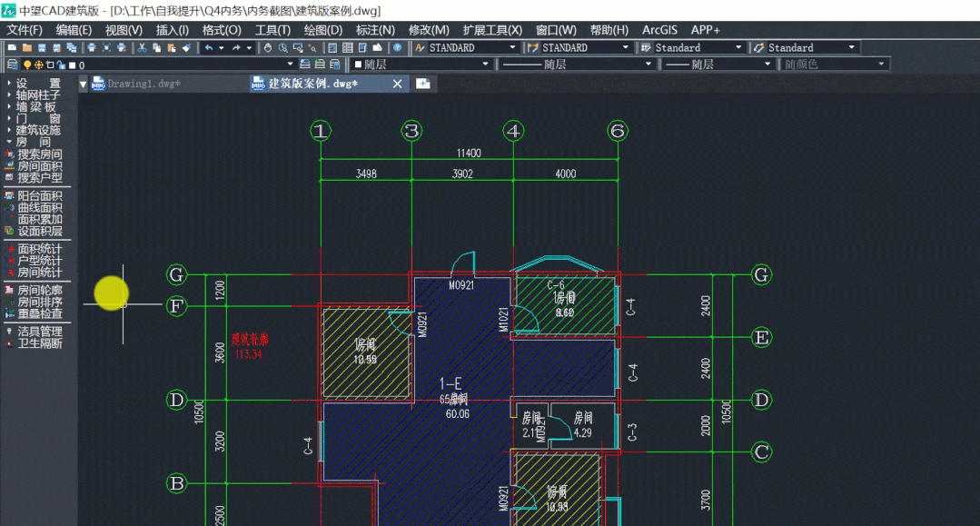Click the Cut scissors icon
The image size is (980, 526).
142,47
